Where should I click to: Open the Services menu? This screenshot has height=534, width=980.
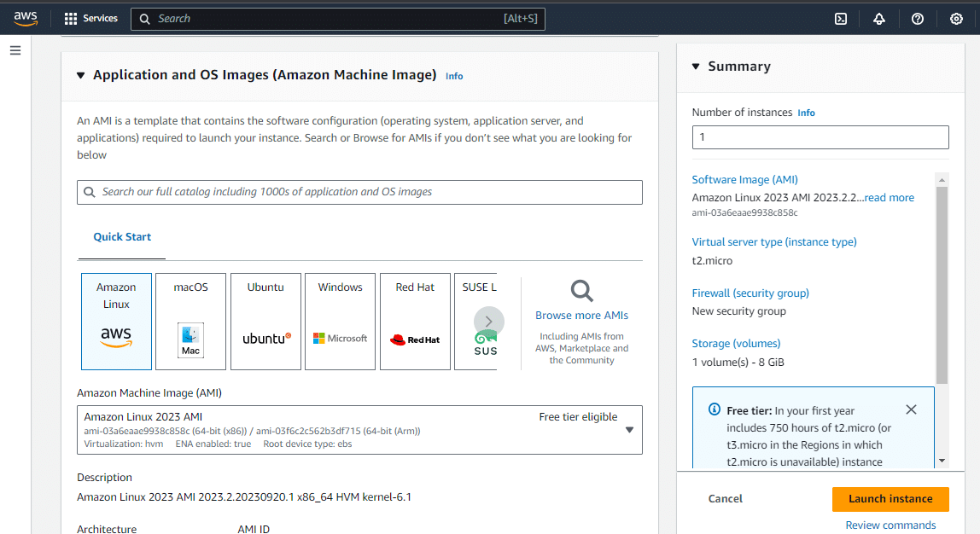[x=90, y=18]
